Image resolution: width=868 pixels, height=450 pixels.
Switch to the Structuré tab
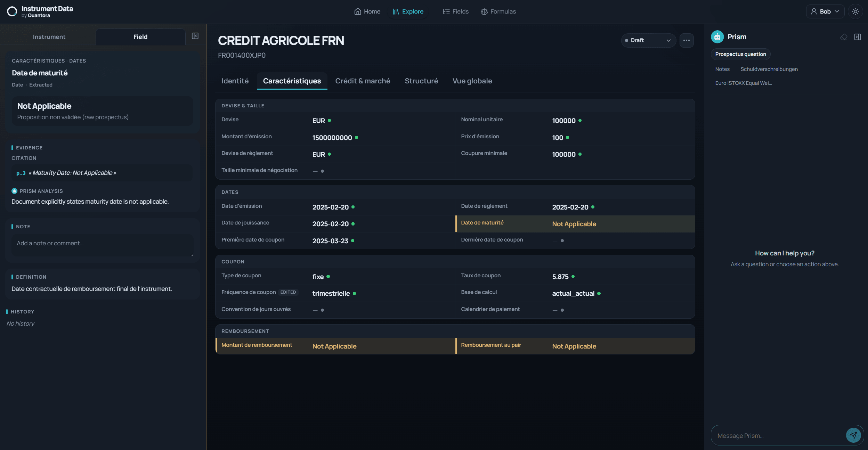(421, 81)
